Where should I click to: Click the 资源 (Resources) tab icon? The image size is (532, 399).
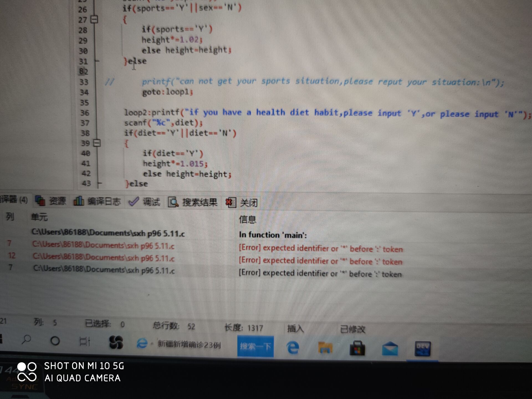(40, 201)
